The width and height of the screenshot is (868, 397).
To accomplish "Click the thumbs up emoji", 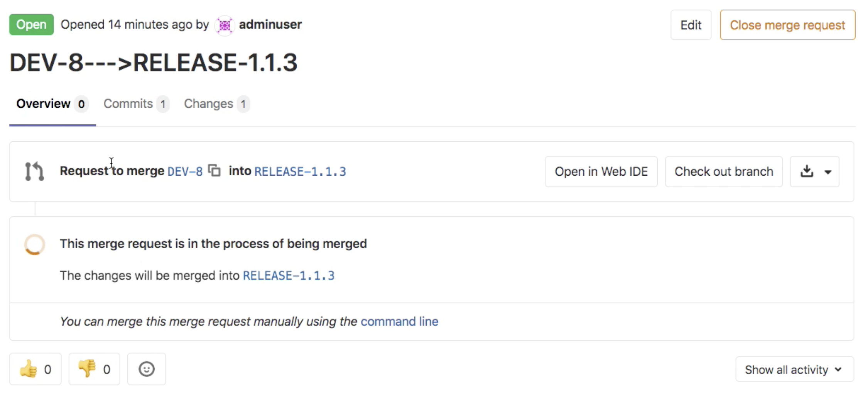I will [29, 369].
